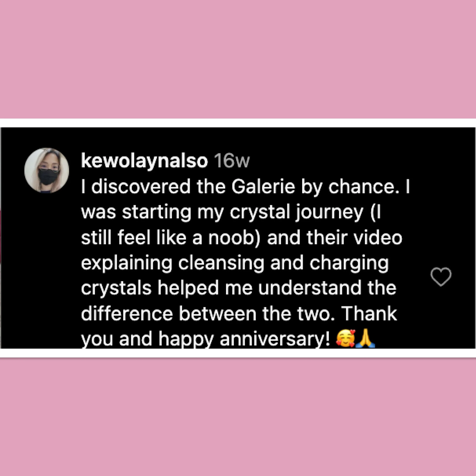Select the smiling face with hearts emoji
The height and width of the screenshot is (476, 476).
pyautogui.click(x=346, y=339)
